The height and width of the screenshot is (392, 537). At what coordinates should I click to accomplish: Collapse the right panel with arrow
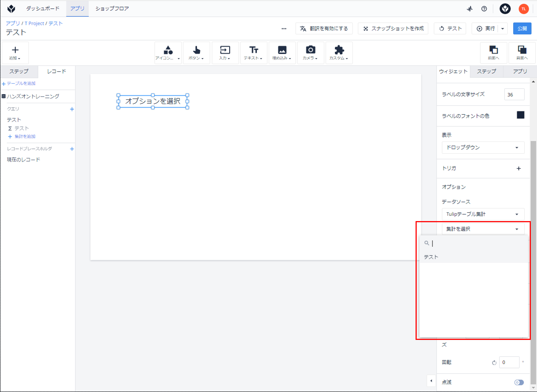tap(431, 381)
